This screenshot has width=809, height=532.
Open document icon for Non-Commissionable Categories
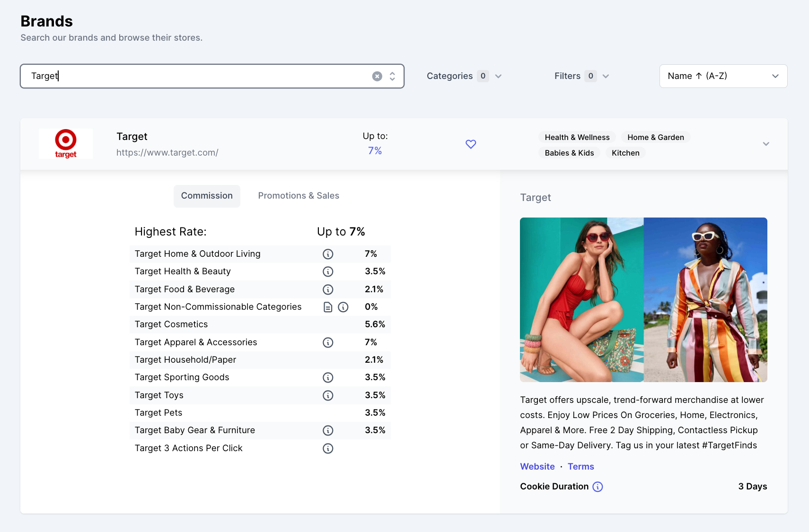tap(328, 307)
